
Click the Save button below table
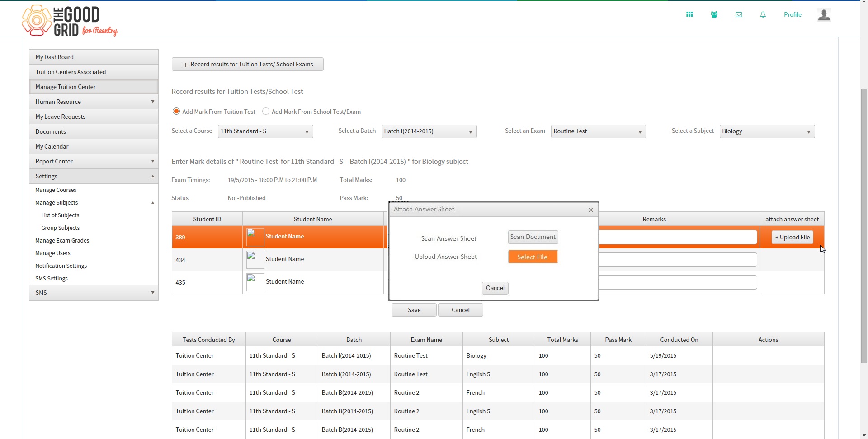click(x=414, y=310)
